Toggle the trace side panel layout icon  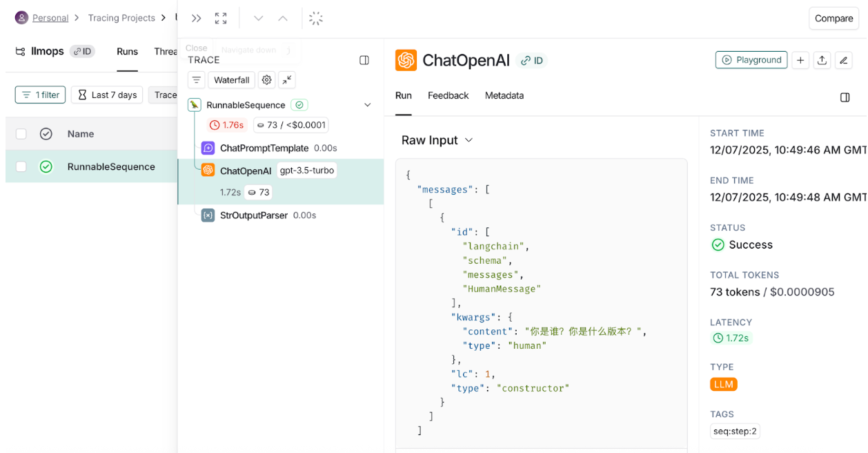(x=364, y=60)
